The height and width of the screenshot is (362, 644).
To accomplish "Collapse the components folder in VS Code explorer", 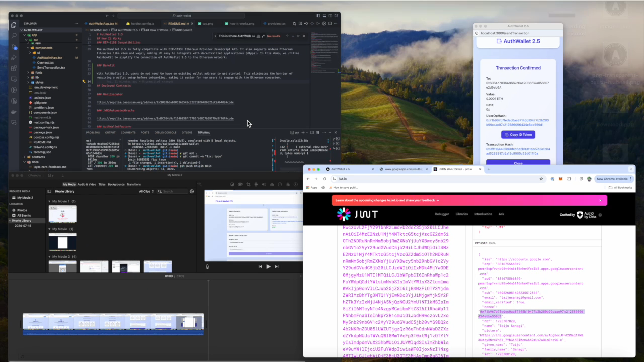I will click(43, 48).
